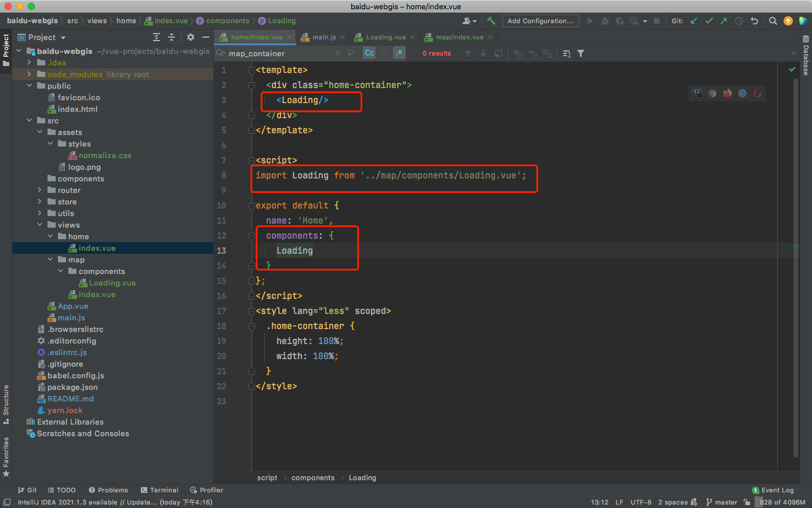
Task: Open Search Everywhere magnifier
Action: 773,21
